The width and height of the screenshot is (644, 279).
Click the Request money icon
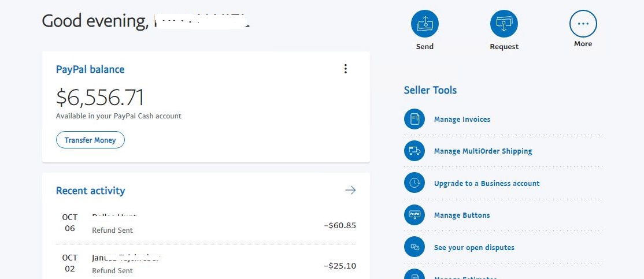click(x=504, y=24)
